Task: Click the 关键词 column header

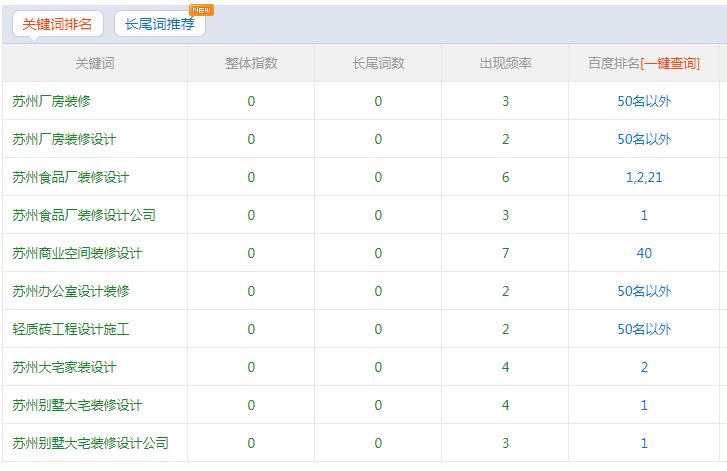Action: pos(95,63)
